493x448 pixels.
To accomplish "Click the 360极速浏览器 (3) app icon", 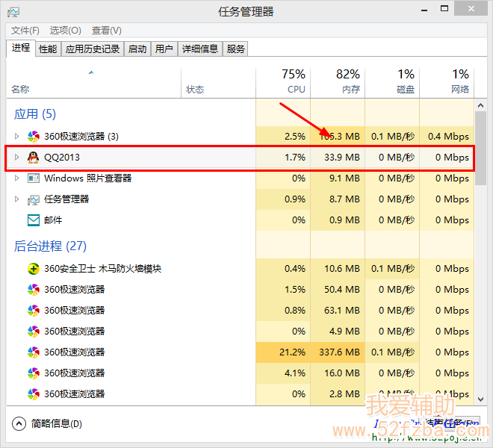I will pos(34,137).
